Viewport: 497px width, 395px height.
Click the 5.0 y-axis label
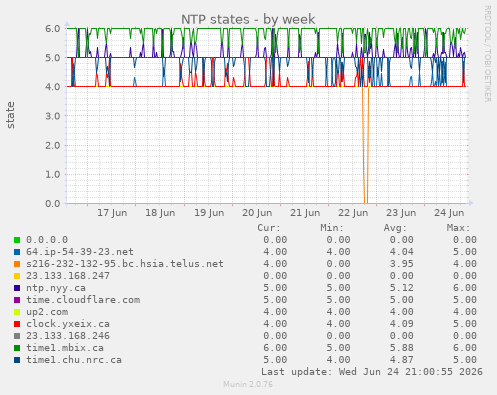pyautogui.click(x=53, y=58)
